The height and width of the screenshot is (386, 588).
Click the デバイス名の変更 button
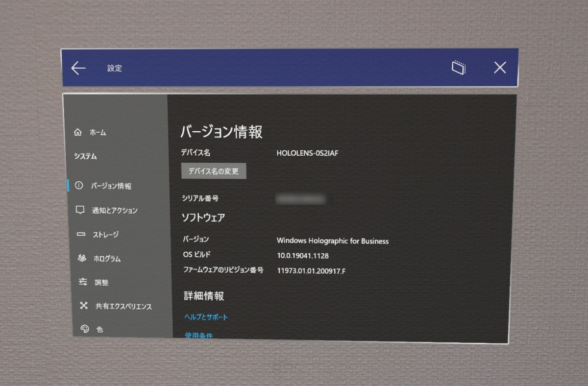point(214,171)
